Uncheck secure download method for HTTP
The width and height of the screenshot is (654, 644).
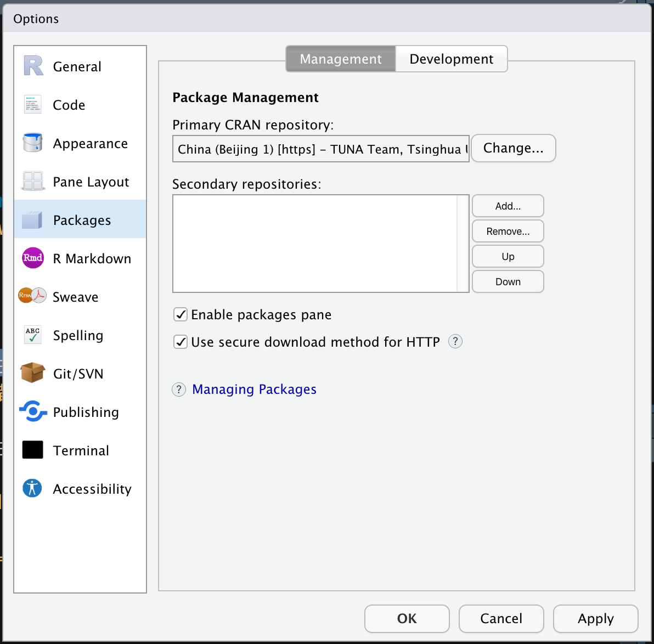[x=181, y=342]
